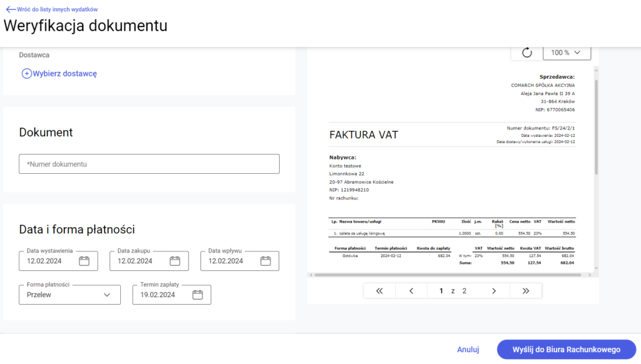Click Wyślij do Biura Rachunkowego button
This screenshot has height=364, width=641.
[x=566, y=350]
